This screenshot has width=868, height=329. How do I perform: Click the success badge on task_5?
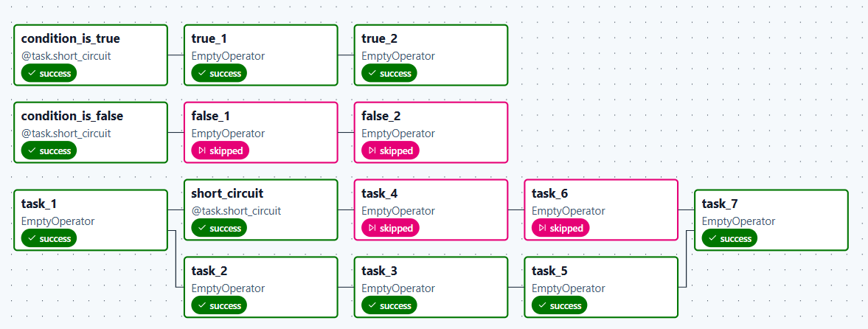pyautogui.click(x=560, y=305)
